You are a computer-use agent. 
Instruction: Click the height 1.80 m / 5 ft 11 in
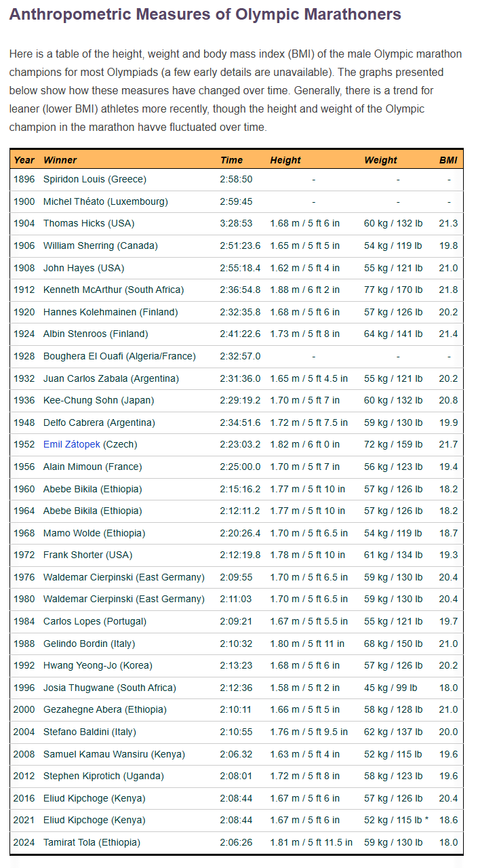tap(307, 644)
